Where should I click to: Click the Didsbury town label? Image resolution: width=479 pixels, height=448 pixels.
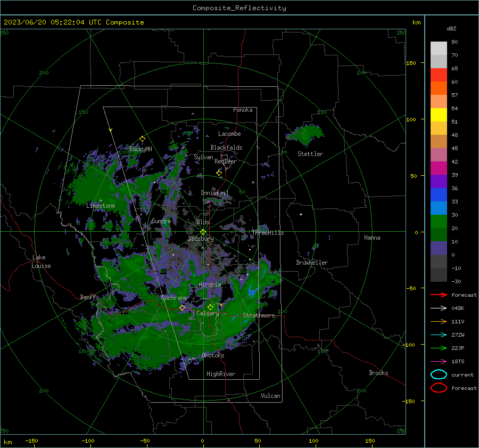pyautogui.click(x=201, y=239)
